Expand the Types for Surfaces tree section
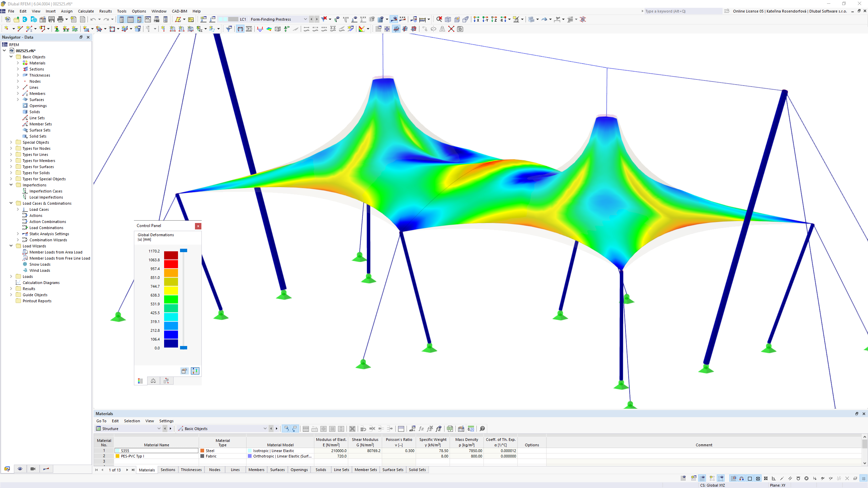The height and width of the screenshot is (488, 868). coord(11,166)
